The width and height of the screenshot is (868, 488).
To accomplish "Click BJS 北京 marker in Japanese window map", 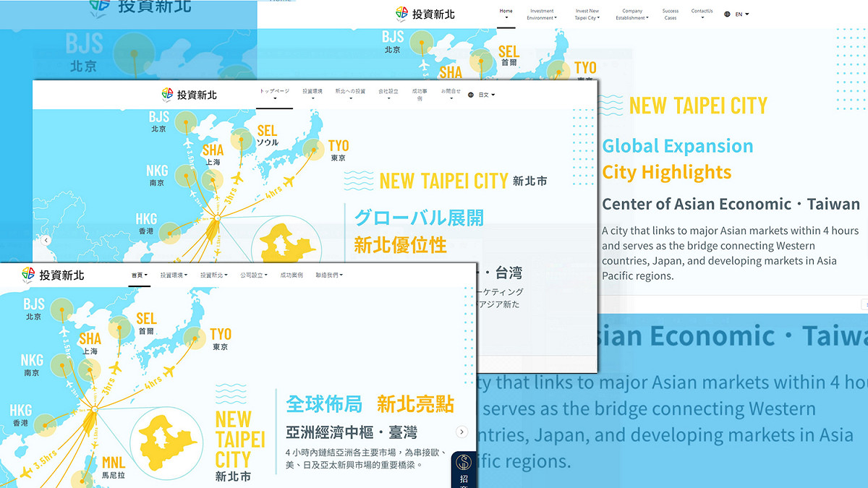I will (187, 122).
